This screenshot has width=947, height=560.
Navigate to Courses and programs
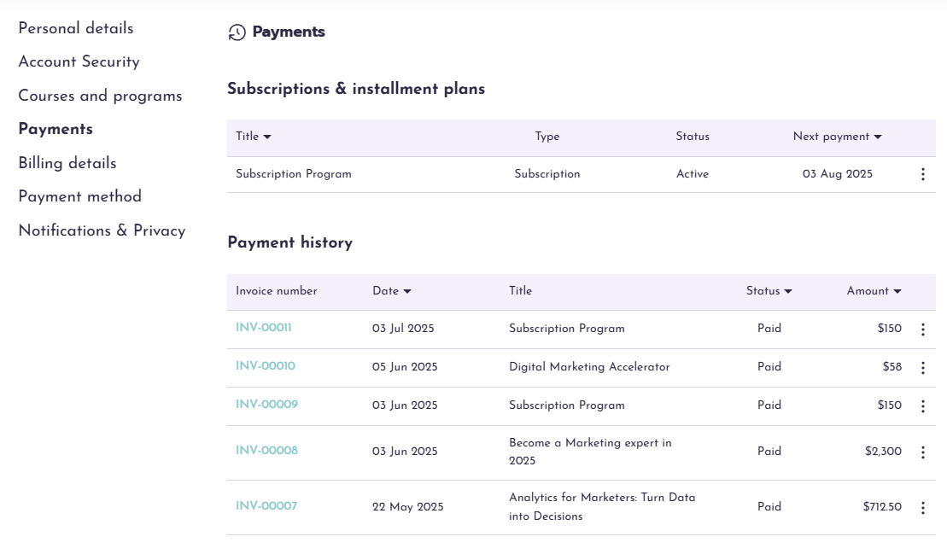pyautogui.click(x=100, y=96)
